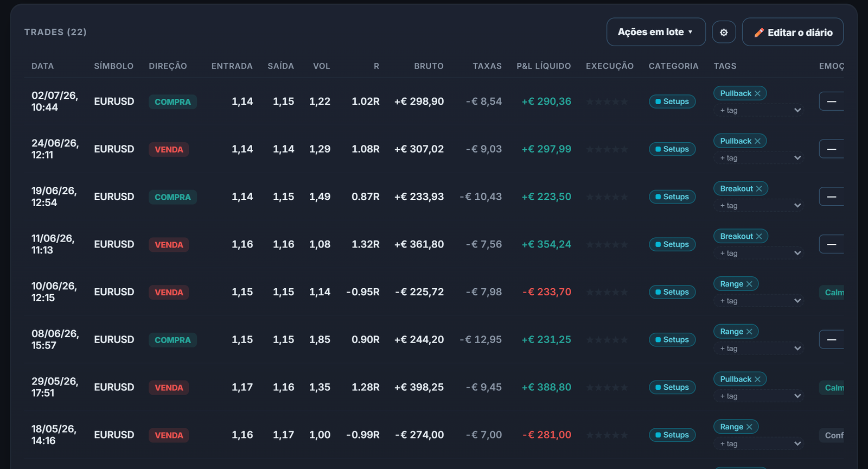
Task: Click the 1.28R value
Action: click(366, 387)
